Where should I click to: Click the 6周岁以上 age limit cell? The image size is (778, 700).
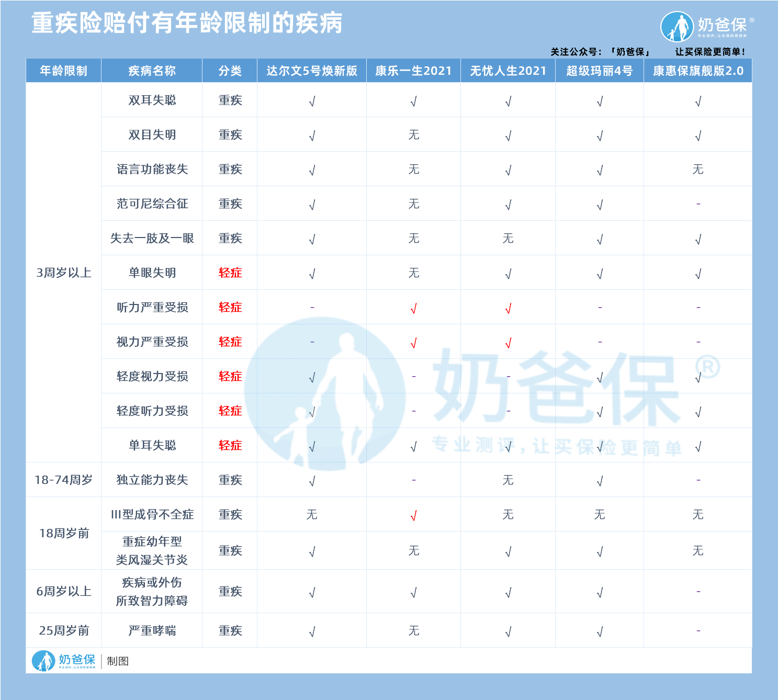[64, 591]
